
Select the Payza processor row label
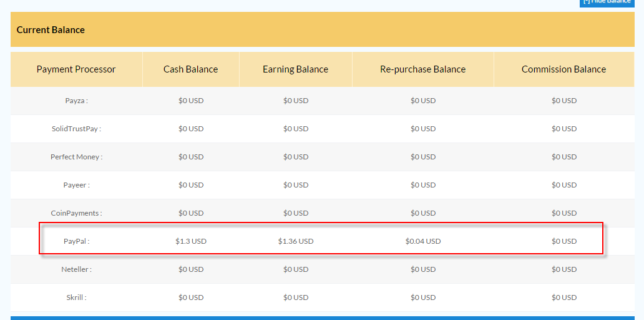tap(76, 101)
